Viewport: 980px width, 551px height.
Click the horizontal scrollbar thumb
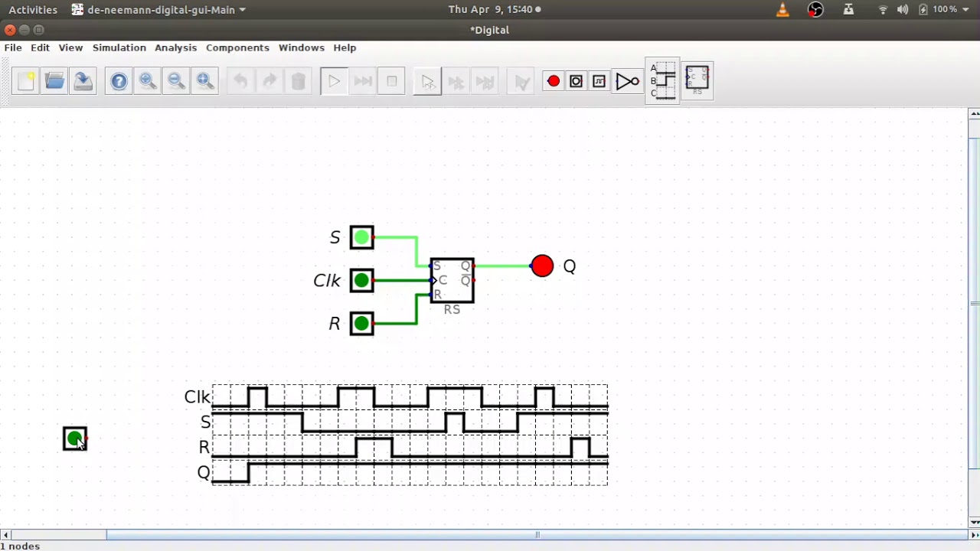(x=537, y=535)
